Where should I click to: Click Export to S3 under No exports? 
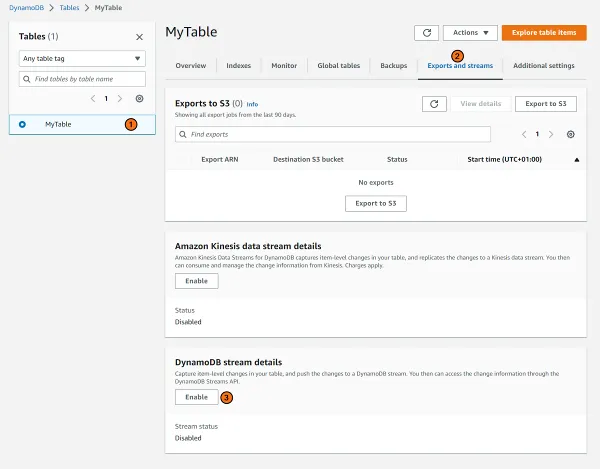point(376,204)
